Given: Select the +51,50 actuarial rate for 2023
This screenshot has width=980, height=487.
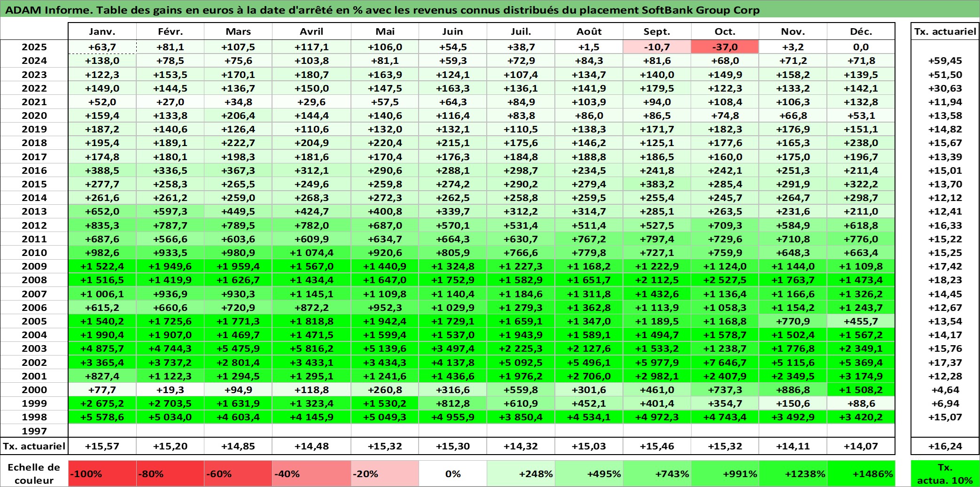Looking at the screenshot, I should (x=945, y=75).
